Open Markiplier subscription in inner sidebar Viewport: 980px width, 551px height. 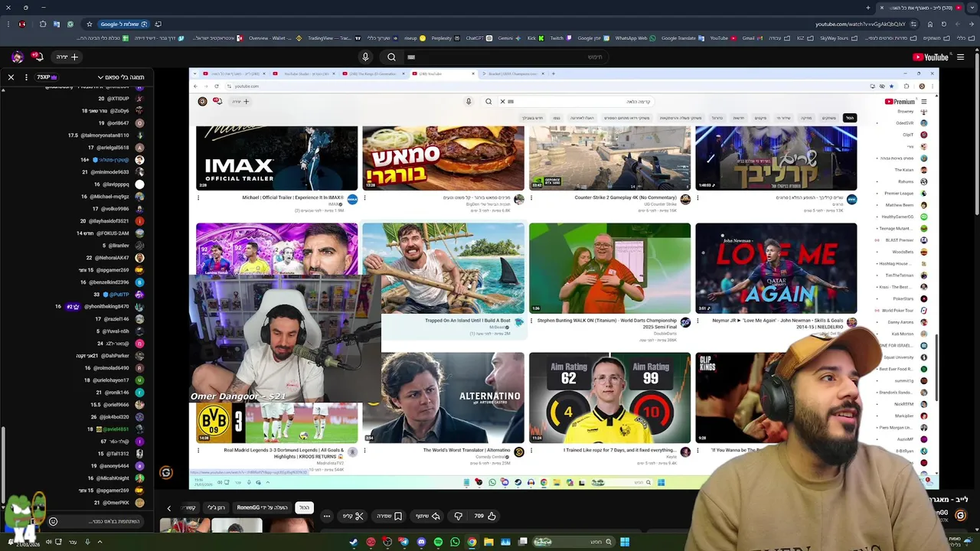[x=910, y=416]
